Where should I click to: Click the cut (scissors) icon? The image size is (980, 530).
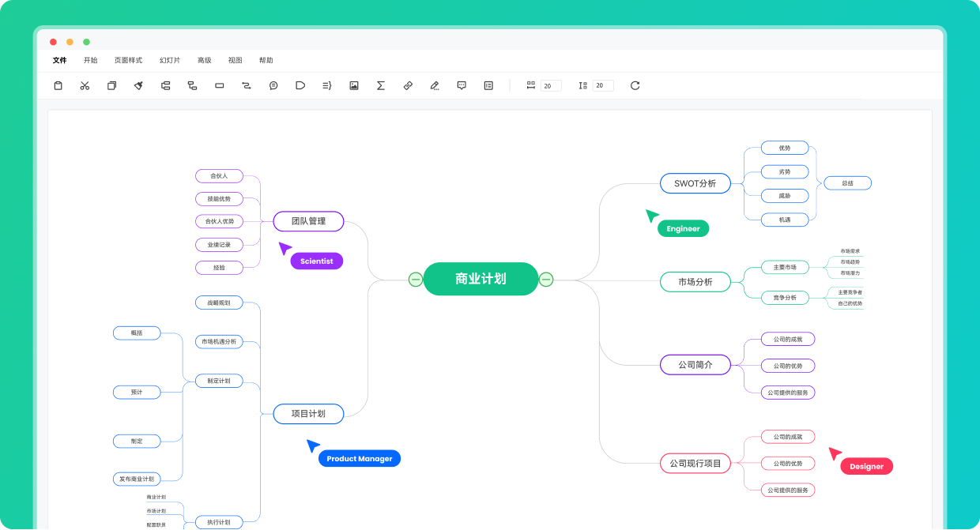click(85, 85)
